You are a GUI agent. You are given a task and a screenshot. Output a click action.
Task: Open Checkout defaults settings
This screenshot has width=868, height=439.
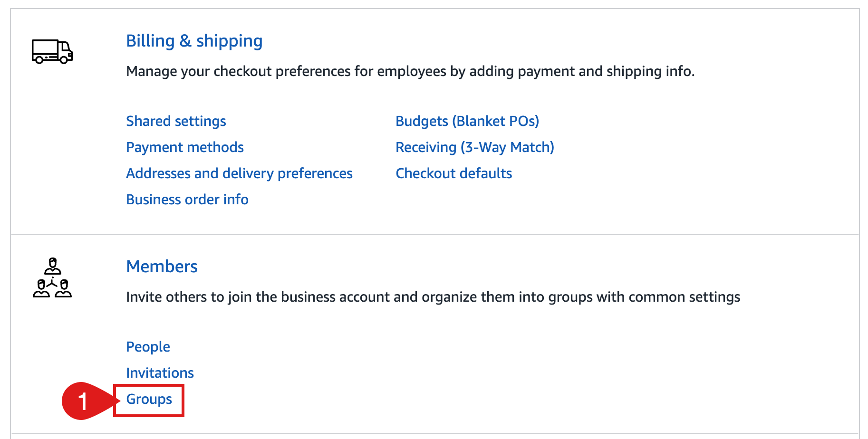click(453, 173)
